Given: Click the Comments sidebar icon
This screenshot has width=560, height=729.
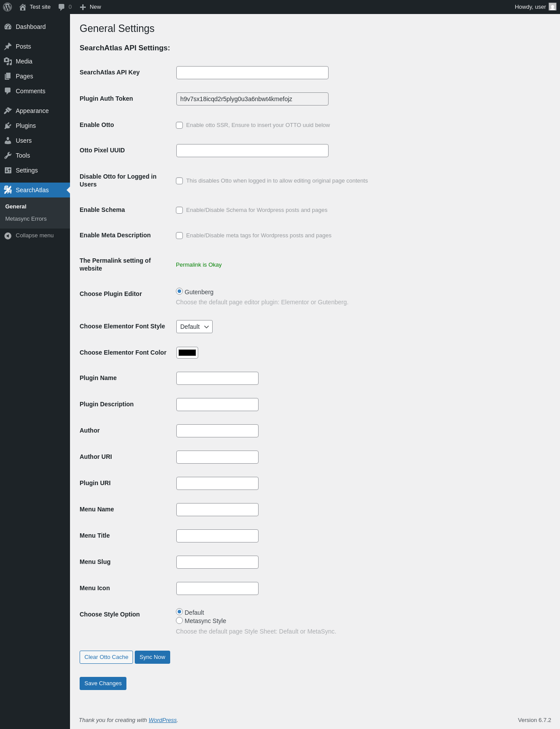Looking at the screenshot, I should 8,91.
